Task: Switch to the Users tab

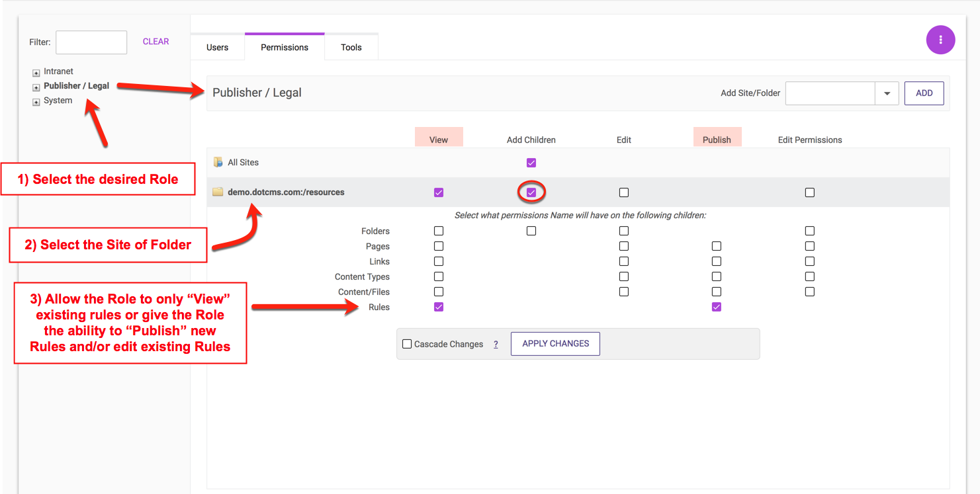Action: pos(217,48)
